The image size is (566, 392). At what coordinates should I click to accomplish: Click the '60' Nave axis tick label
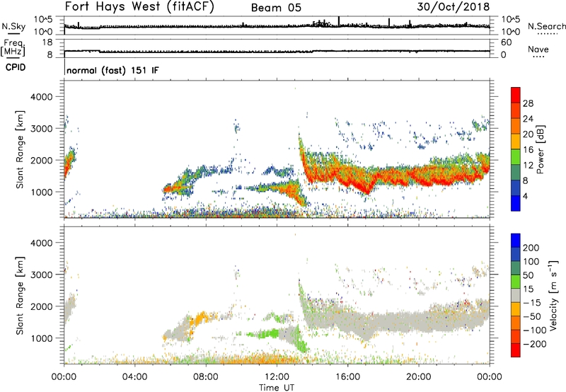[506, 42]
